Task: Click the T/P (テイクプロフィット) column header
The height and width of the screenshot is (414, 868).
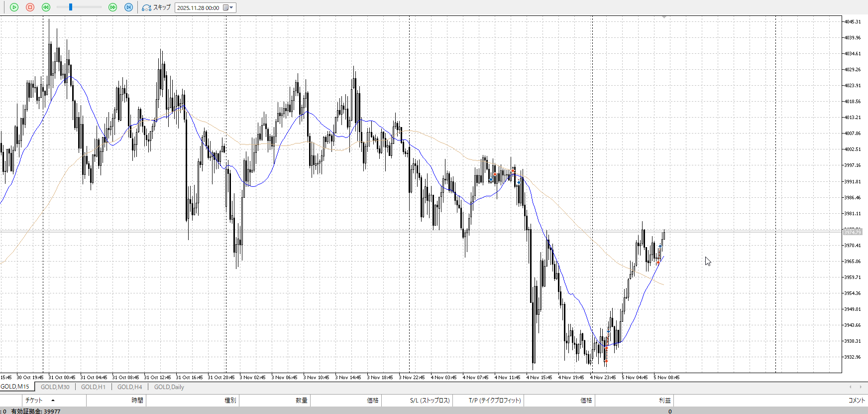Action: pyautogui.click(x=494, y=400)
